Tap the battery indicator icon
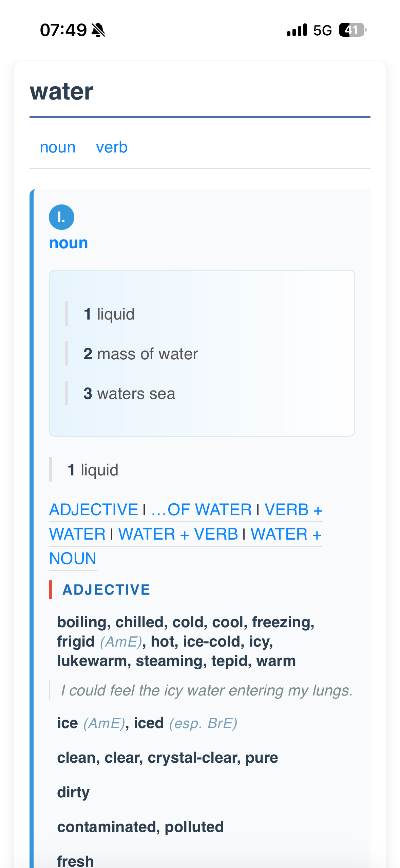This screenshot has width=400, height=868. pyautogui.click(x=352, y=30)
